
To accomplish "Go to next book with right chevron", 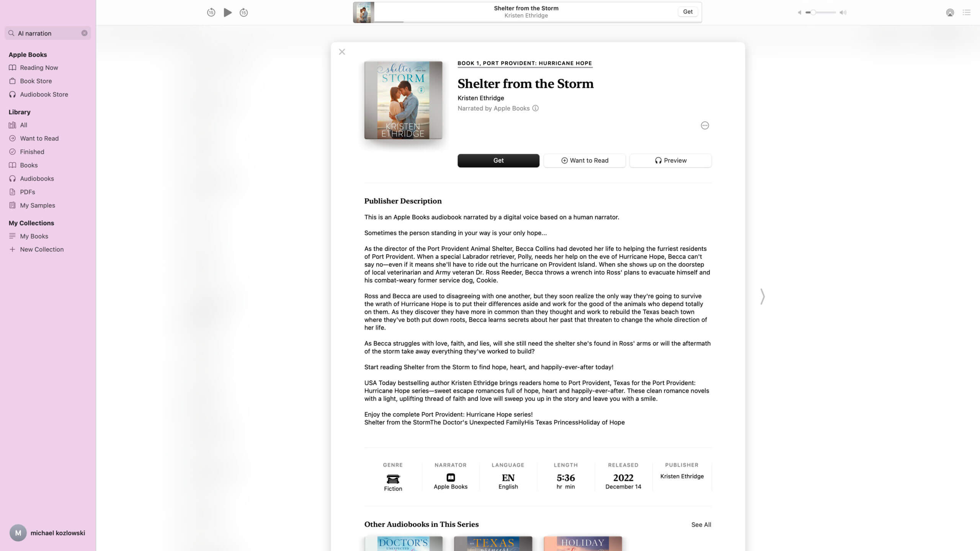I will click(x=762, y=297).
